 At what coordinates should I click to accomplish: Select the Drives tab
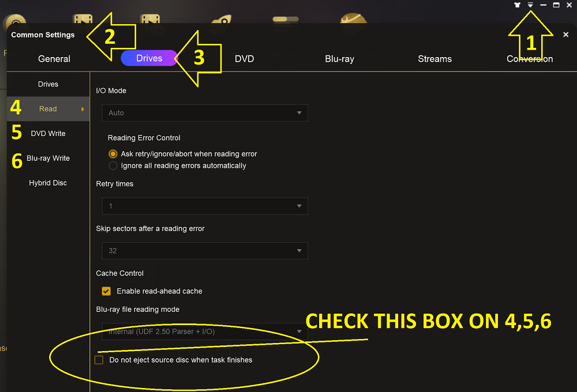(149, 58)
